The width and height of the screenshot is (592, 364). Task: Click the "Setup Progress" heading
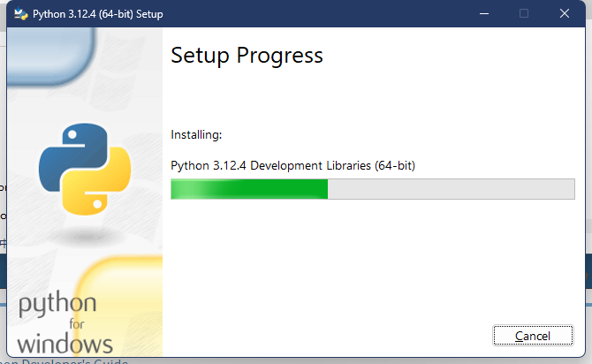[247, 56]
